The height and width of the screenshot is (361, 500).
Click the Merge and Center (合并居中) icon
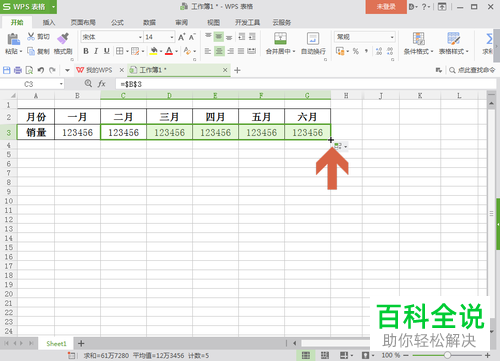pos(280,38)
